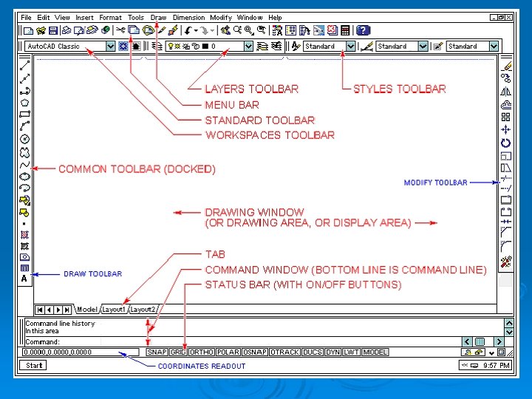Click the Save icon in Standard toolbar
This screenshot has width=532, height=399.
pos(53,30)
